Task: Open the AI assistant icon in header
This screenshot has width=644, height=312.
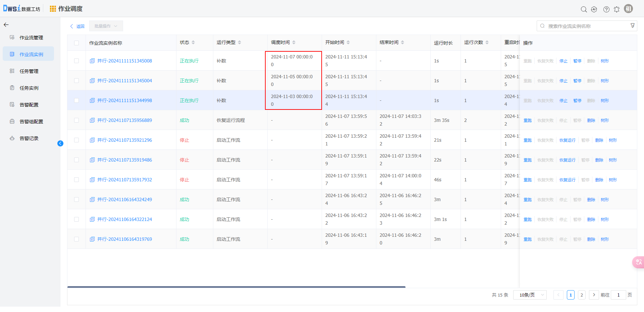Action: coord(594,9)
